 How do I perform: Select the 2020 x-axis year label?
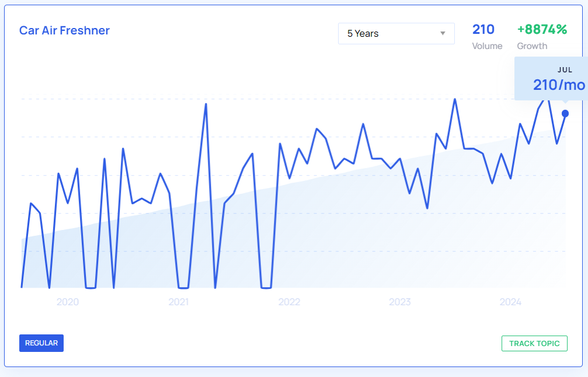point(68,302)
